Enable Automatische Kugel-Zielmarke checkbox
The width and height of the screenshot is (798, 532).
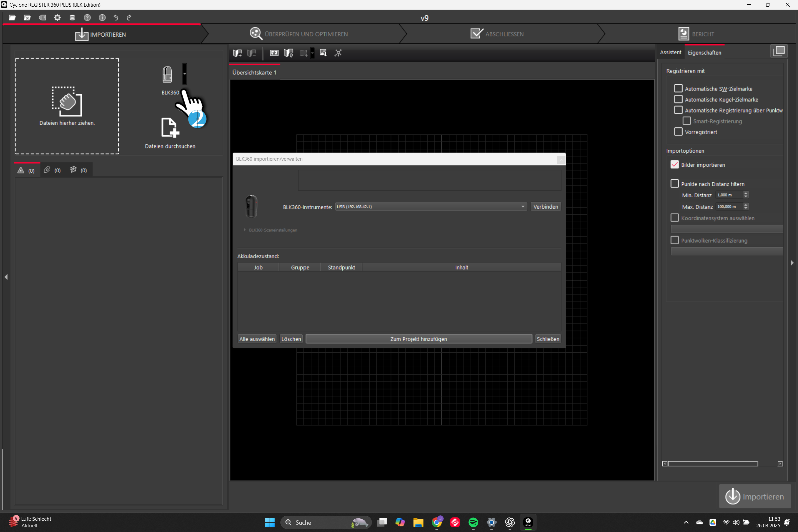coord(678,99)
